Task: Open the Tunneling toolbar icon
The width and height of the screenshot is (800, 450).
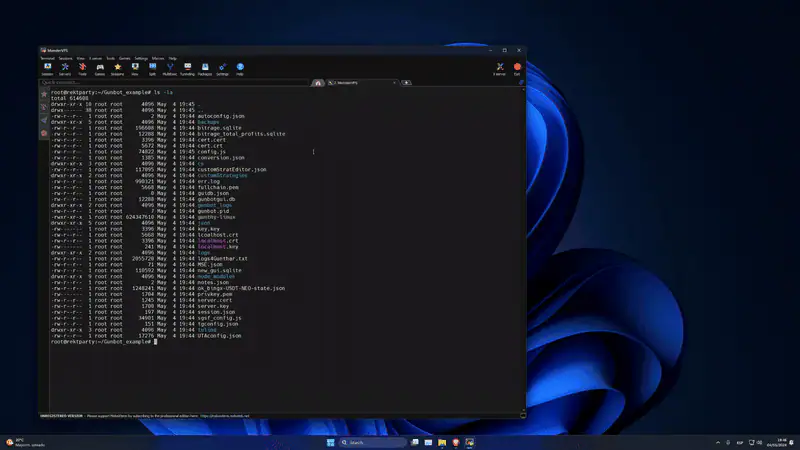Action: (187, 69)
